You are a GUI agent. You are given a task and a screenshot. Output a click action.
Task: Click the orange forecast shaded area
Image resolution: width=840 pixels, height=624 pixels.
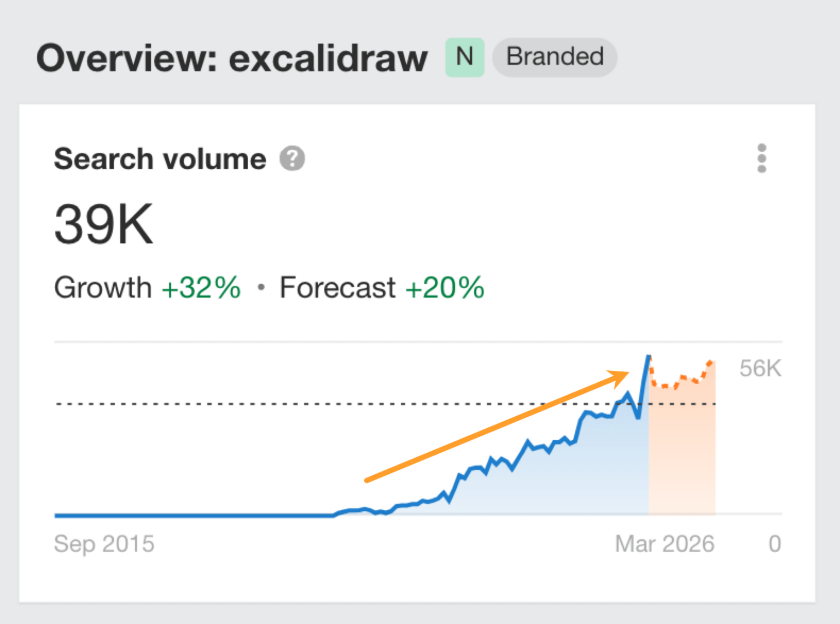[682, 465]
